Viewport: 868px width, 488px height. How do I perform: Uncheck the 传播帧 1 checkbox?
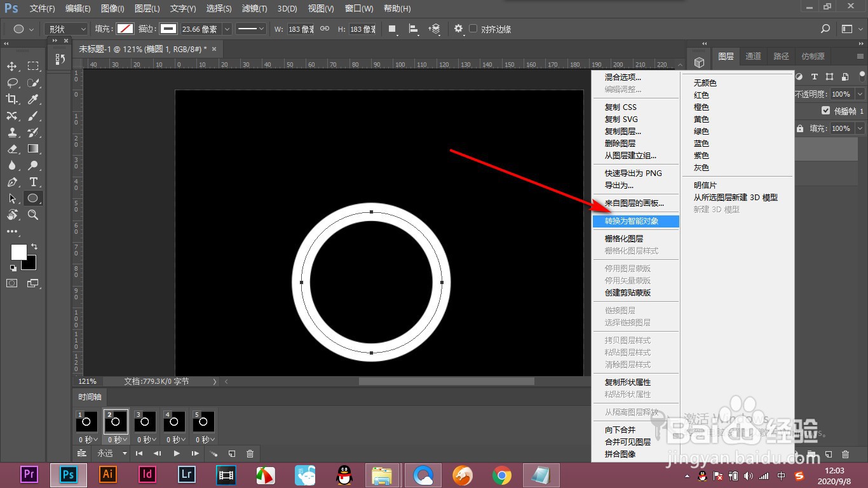(x=825, y=111)
